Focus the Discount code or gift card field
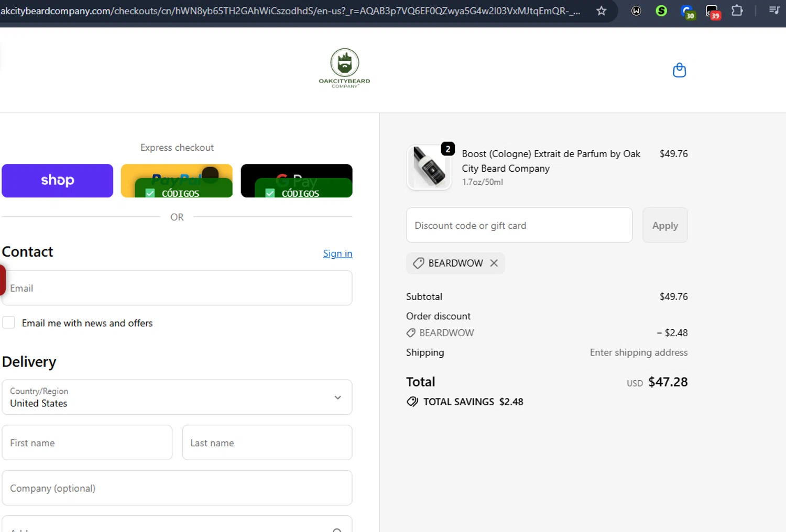The image size is (786, 532). tap(519, 225)
